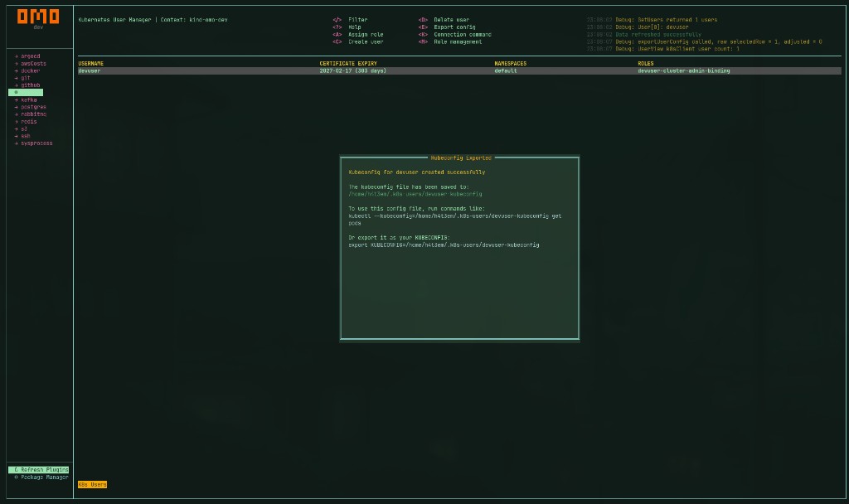This screenshot has height=504, width=849.
Task: Choose the Help menu label
Action: click(x=355, y=27)
